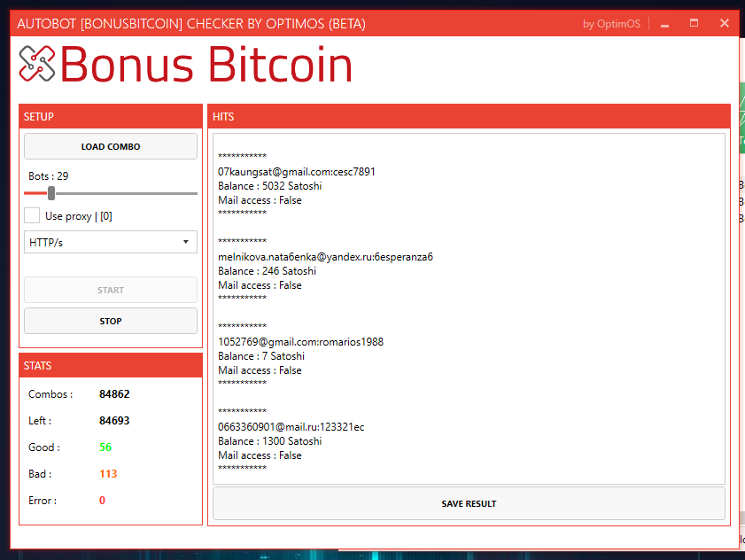Close the Autobot checker window

[x=724, y=23]
